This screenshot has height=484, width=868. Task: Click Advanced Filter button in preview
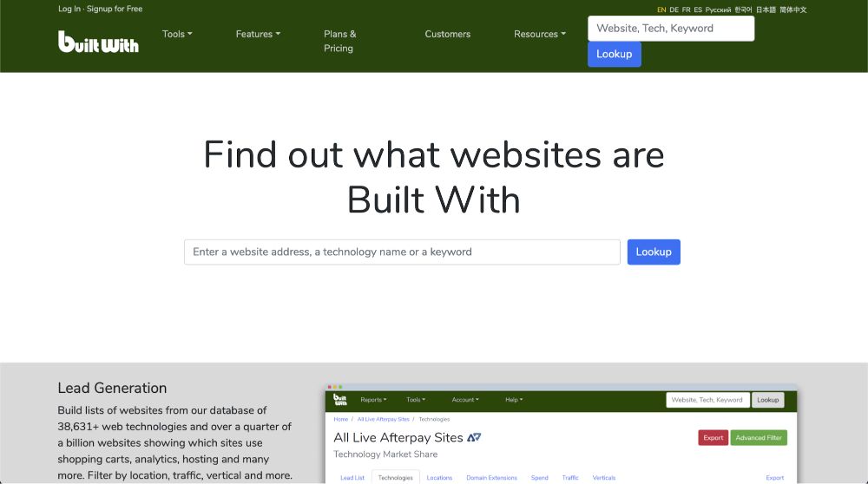tap(759, 437)
